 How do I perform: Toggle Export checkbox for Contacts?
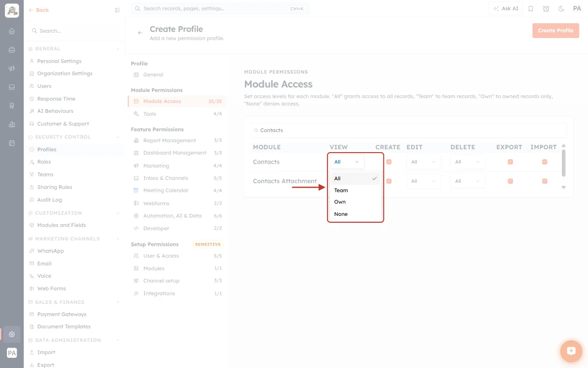pyautogui.click(x=510, y=162)
